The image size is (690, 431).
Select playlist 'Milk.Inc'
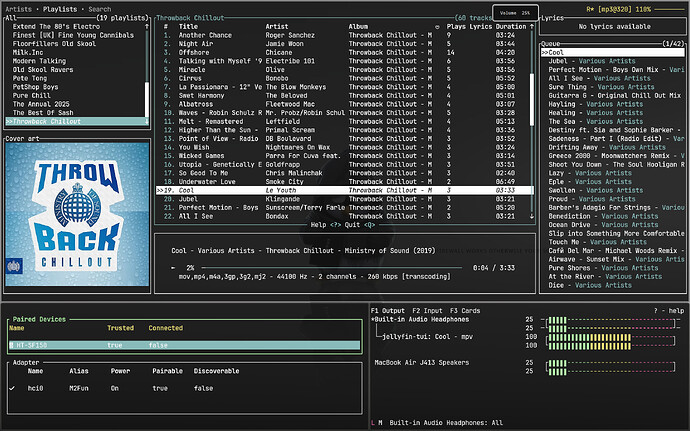[x=28, y=52]
